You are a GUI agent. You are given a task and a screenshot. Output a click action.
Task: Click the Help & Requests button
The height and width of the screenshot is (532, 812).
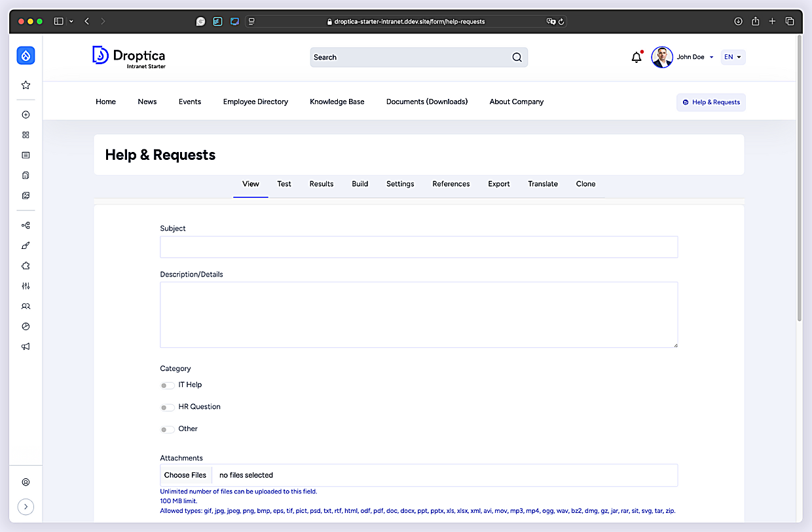point(711,102)
